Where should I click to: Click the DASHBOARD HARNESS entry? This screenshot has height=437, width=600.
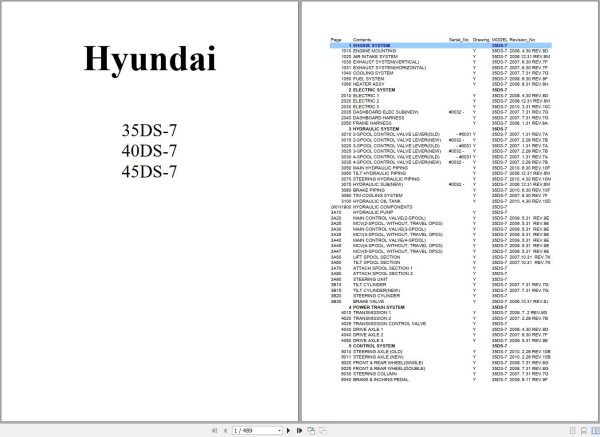pos(378,117)
